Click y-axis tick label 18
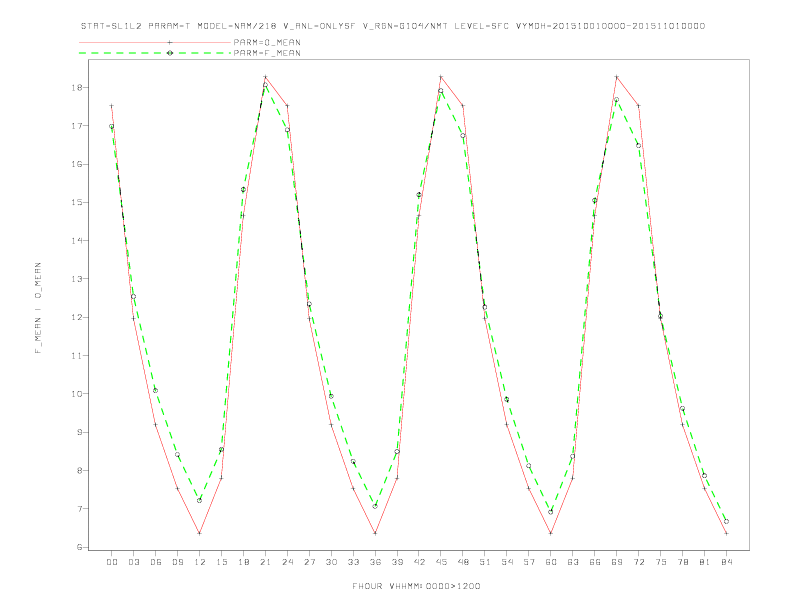792x612 pixels. click(x=77, y=87)
